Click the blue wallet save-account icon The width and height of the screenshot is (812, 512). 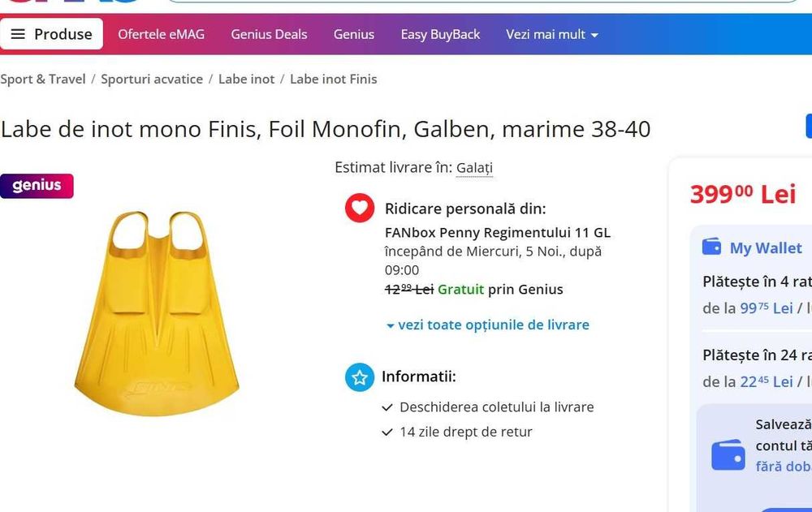click(x=728, y=455)
